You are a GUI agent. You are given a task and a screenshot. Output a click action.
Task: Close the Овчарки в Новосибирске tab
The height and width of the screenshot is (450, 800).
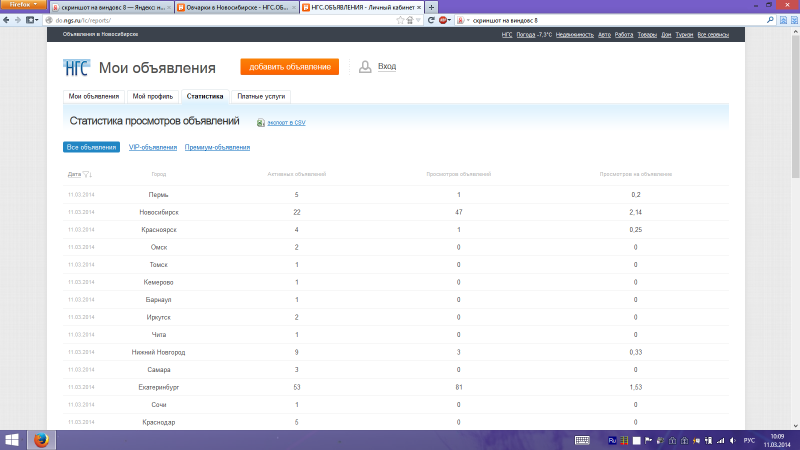click(294, 8)
